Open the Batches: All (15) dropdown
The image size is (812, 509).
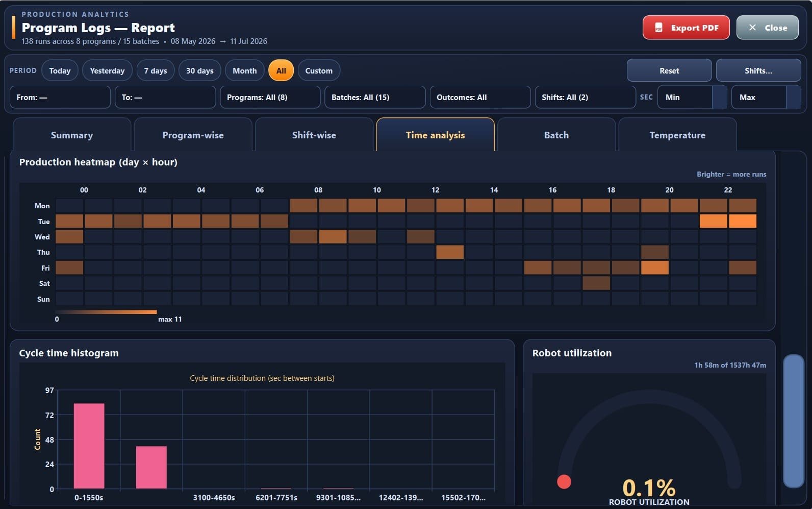coord(375,97)
